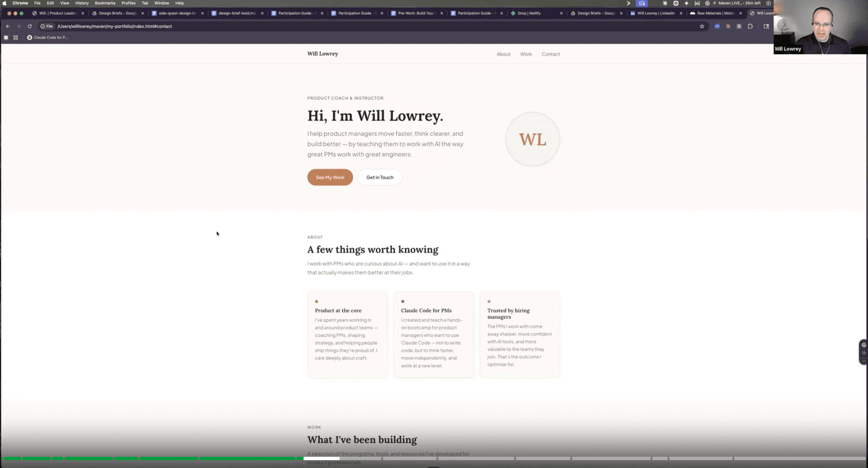Viewport: 868px width, 468px height.
Task: Click the See My Work button
Action: 330,177
